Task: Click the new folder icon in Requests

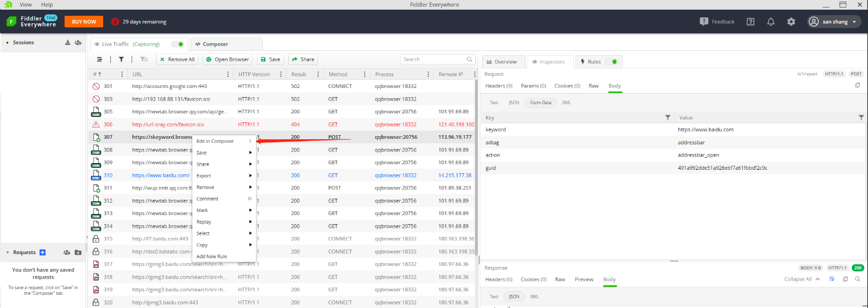Action: tap(78, 253)
